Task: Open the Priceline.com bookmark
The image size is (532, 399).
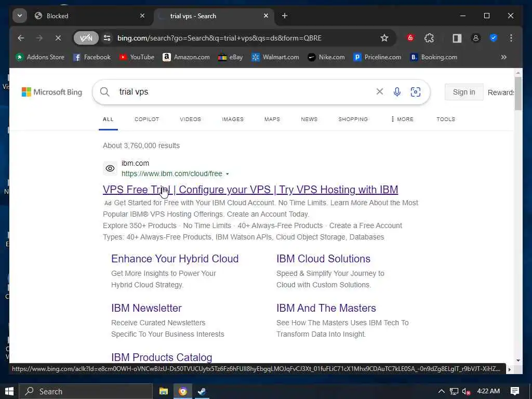Action: point(377,57)
